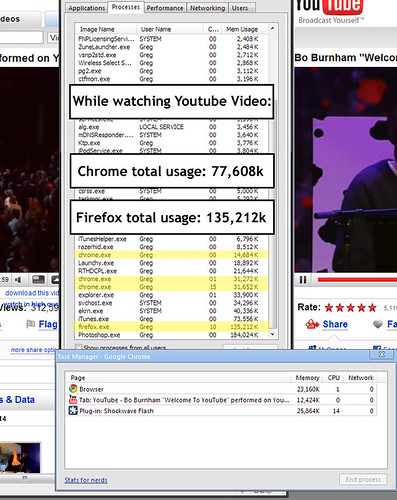Screen dimensions: 397x500
Task: Sort Chrome tasks by CPU column
Action: click(x=333, y=378)
